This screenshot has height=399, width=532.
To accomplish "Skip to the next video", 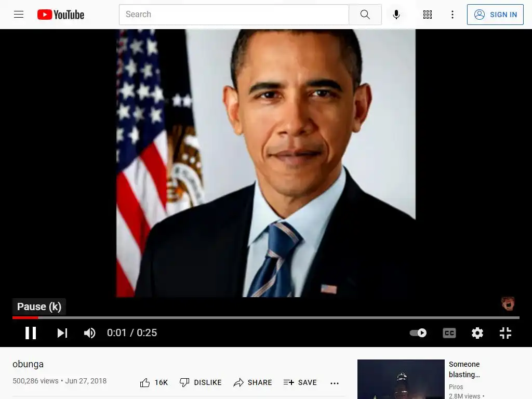I will [x=62, y=333].
